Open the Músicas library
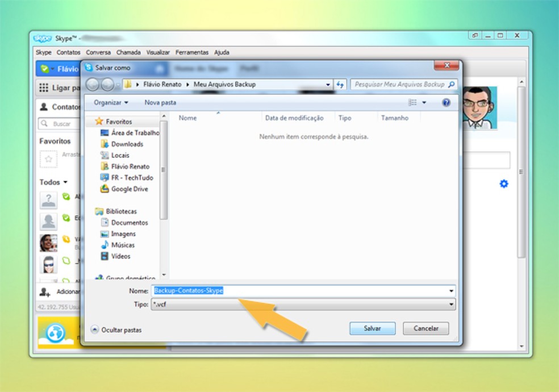 point(123,245)
